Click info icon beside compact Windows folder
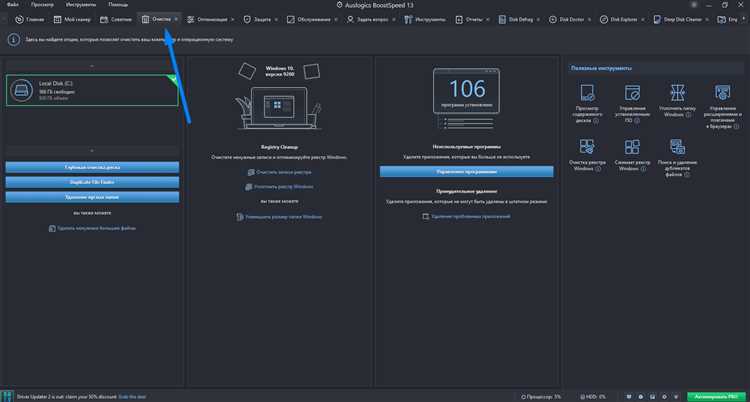The image size is (750, 402). tap(687, 115)
